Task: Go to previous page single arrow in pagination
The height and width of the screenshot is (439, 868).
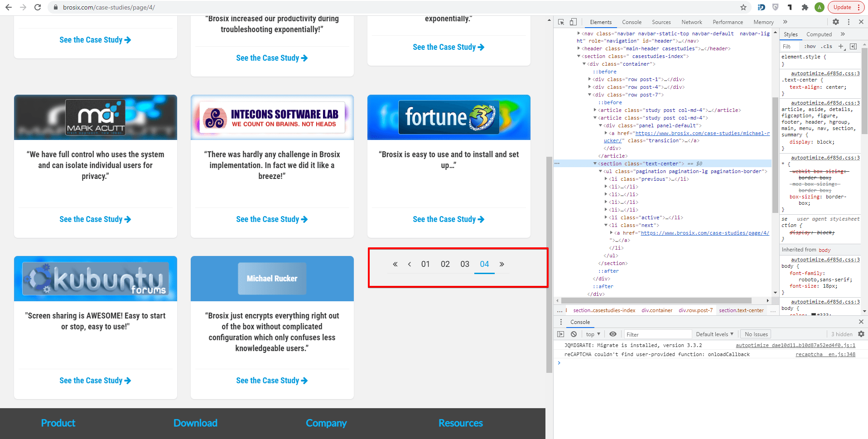Action: click(410, 264)
